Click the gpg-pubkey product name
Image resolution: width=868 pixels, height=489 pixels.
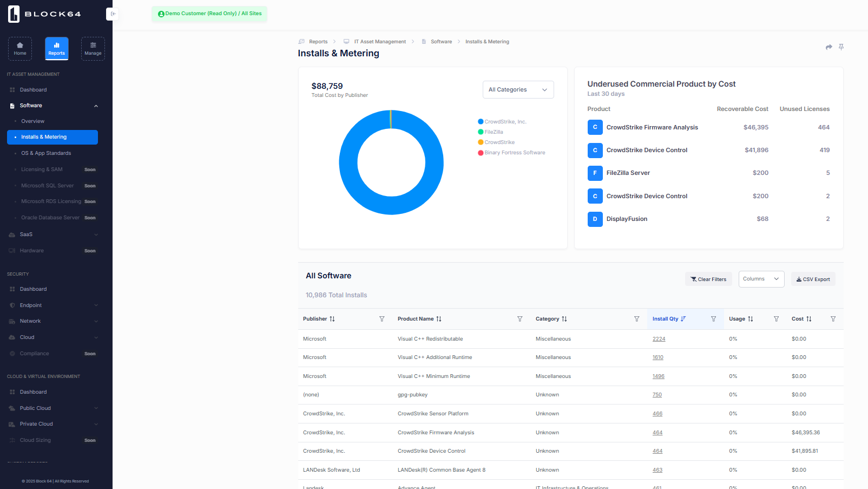tap(412, 395)
